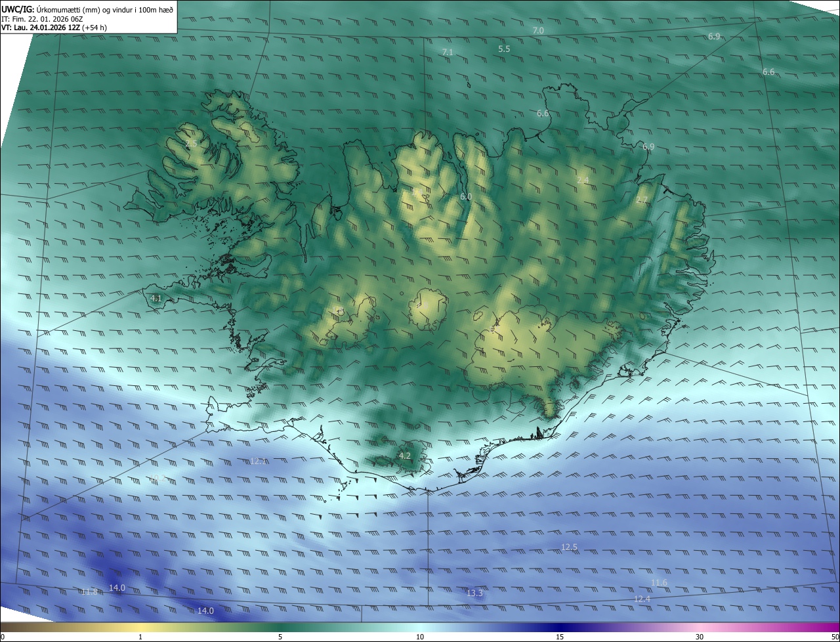This screenshot has width=840, height=642.
Task: Click the 7.0 value label on the map
Action: tap(538, 31)
